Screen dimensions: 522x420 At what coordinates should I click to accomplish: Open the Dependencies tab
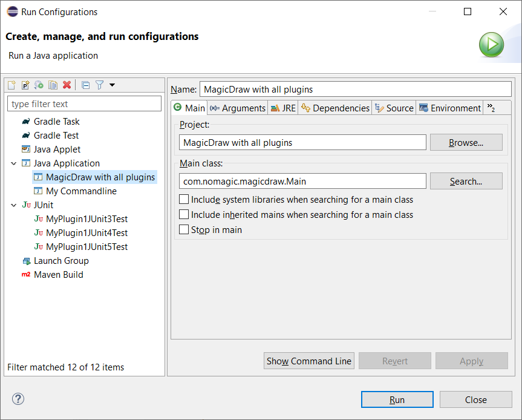point(335,108)
